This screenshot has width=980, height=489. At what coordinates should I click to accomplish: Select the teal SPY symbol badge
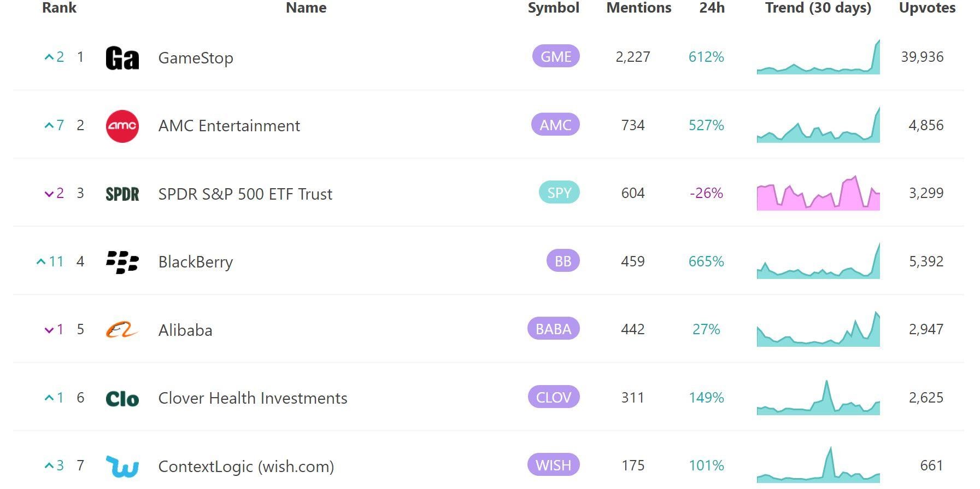[559, 193]
